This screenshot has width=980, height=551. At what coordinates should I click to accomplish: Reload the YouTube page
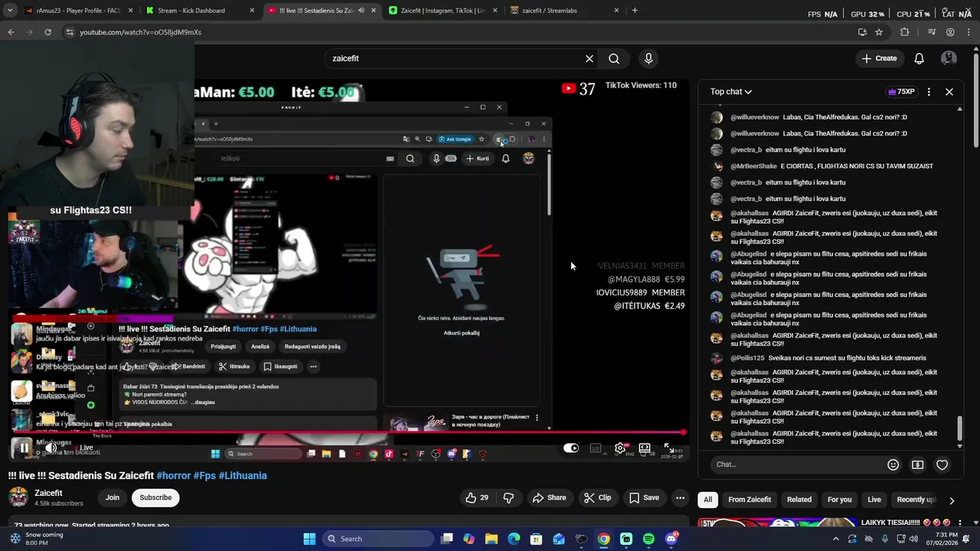coord(47,32)
